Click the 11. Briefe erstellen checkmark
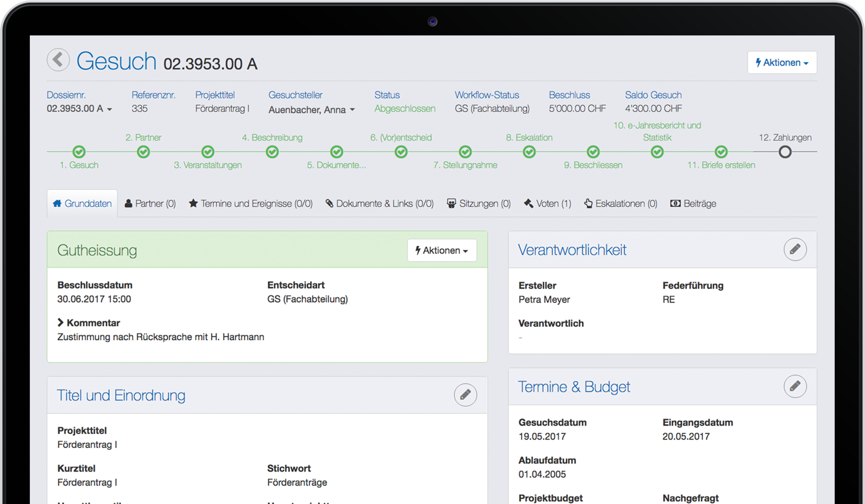This screenshot has width=865, height=504. pyautogui.click(x=721, y=152)
